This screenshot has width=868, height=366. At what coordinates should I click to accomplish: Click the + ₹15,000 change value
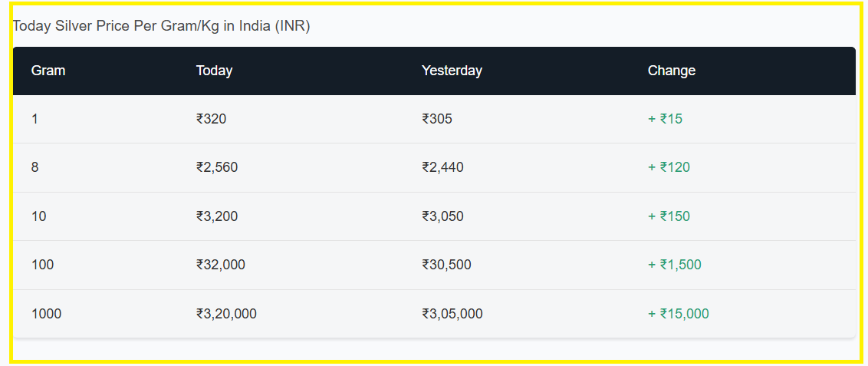[x=678, y=314]
